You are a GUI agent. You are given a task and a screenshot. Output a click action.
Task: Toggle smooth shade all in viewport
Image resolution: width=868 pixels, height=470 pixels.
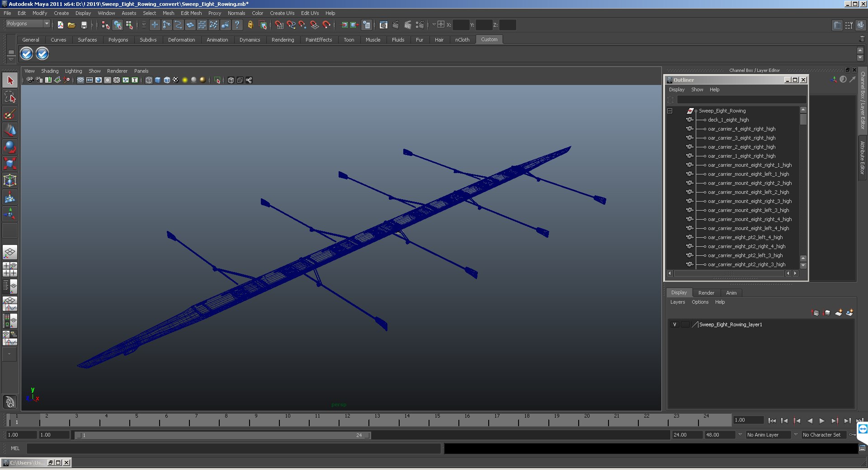click(158, 80)
